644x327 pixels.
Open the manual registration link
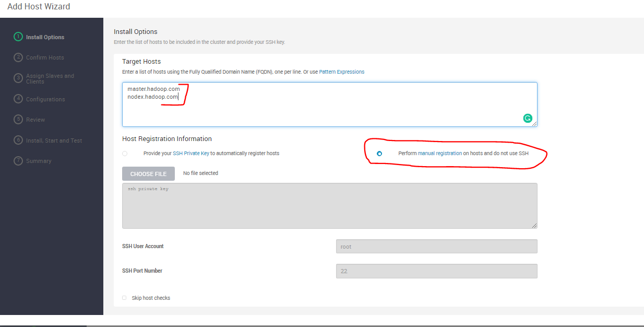(x=439, y=154)
